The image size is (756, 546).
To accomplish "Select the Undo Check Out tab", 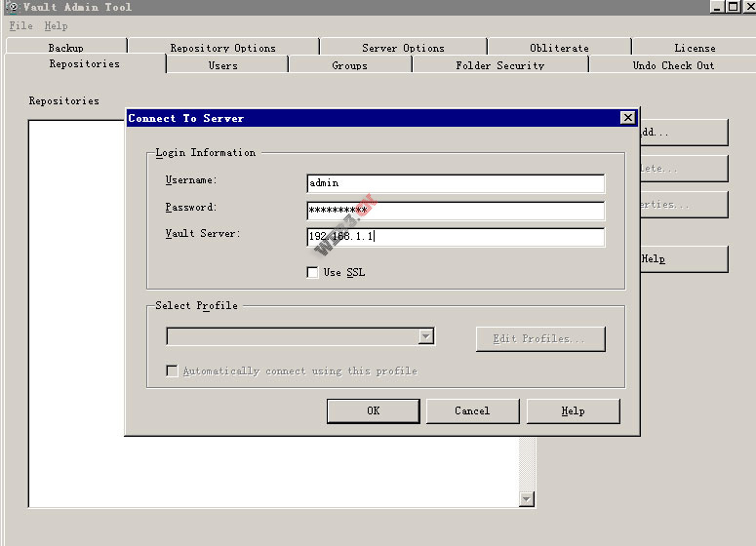I will 673,65.
